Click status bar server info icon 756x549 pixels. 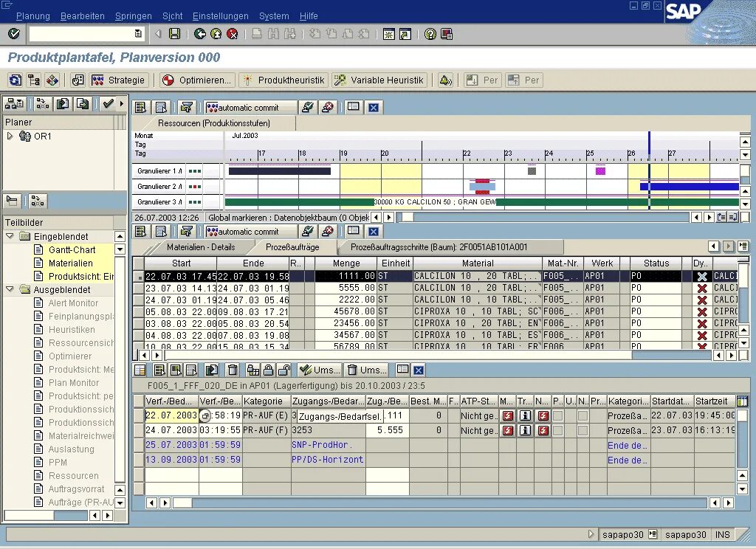coord(653,534)
